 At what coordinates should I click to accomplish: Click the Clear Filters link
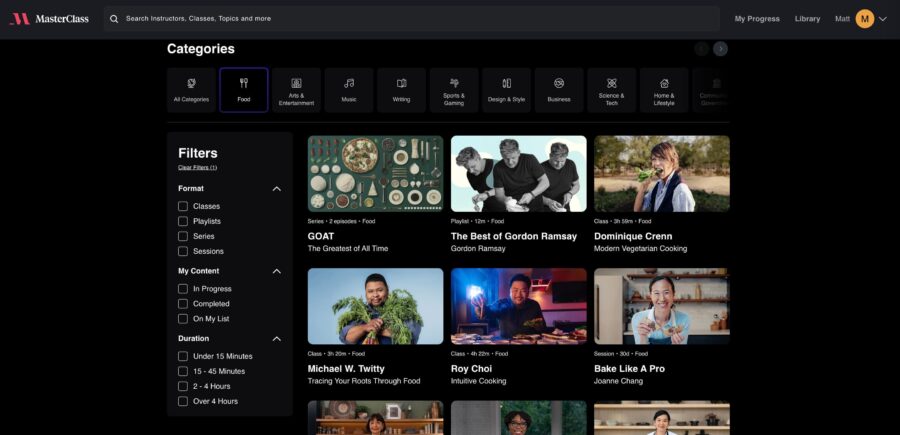(197, 167)
